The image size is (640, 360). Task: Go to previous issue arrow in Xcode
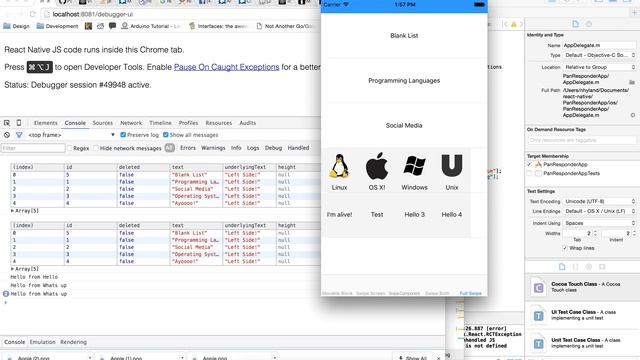tap(506, 24)
